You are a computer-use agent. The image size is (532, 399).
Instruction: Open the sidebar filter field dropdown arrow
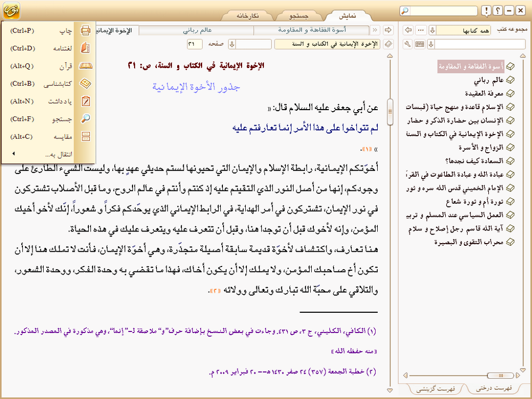click(x=431, y=44)
